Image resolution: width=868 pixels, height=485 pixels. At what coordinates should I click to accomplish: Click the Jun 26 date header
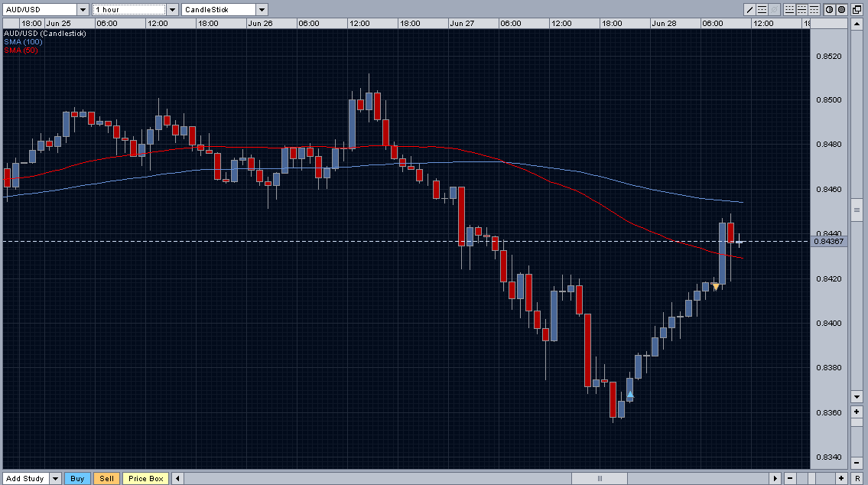260,23
